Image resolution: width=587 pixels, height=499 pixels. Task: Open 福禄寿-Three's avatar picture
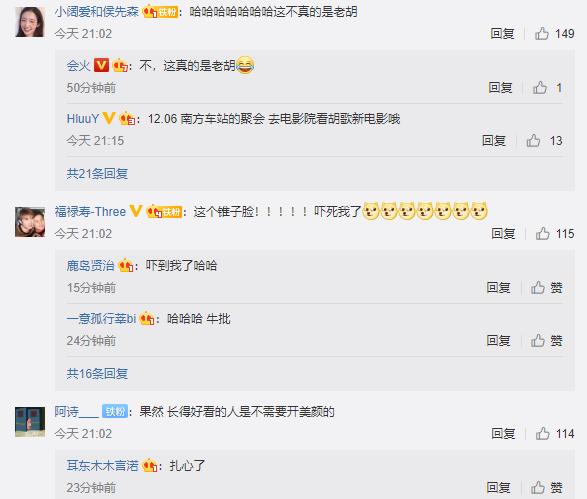(x=30, y=222)
